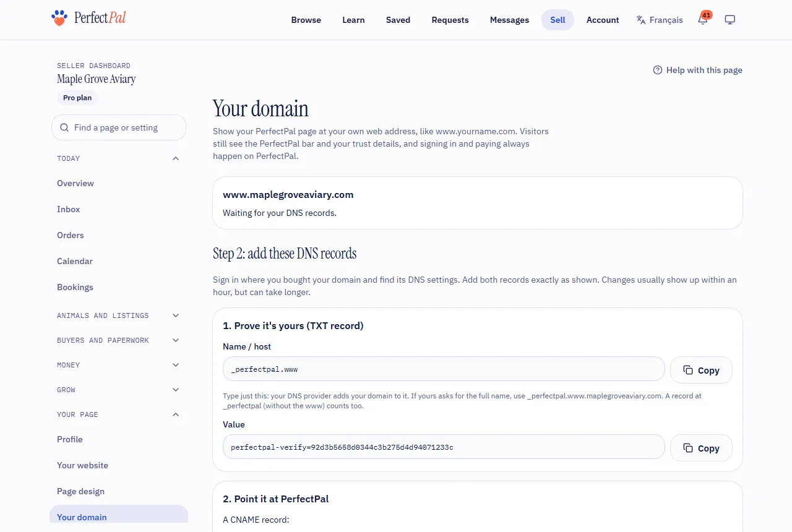
Task: Click the perfectpal-verify value field
Action: pos(444,447)
